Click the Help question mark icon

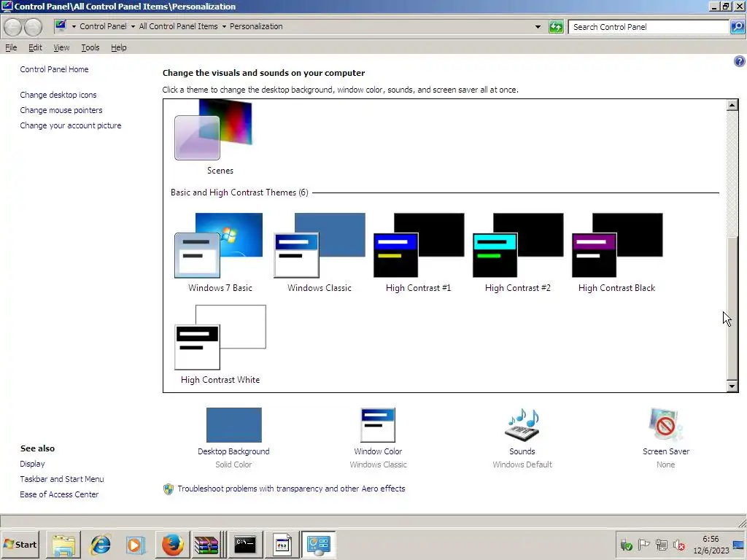pos(740,61)
